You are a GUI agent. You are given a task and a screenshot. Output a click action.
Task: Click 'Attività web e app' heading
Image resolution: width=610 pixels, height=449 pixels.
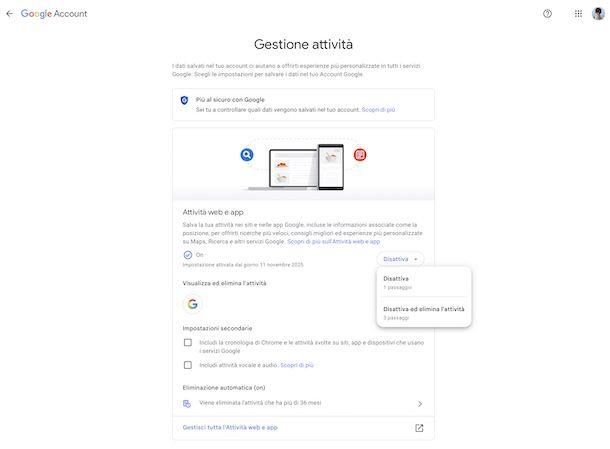(213, 212)
